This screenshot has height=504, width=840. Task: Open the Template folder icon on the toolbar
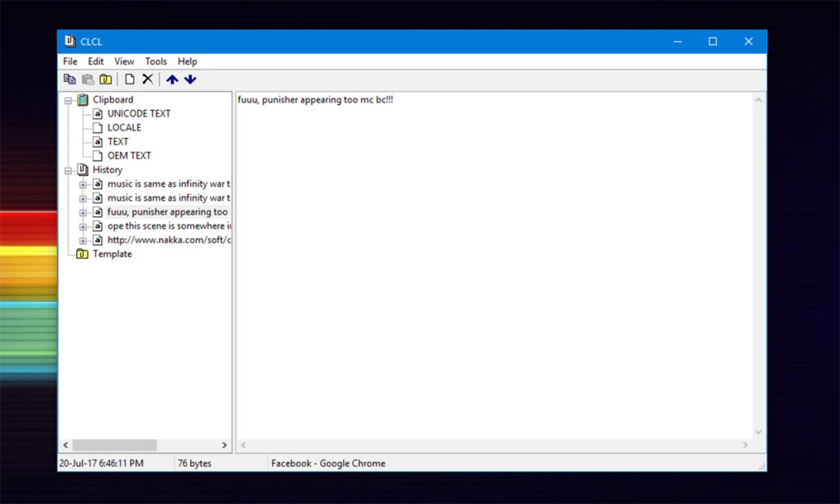(x=105, y=79)
